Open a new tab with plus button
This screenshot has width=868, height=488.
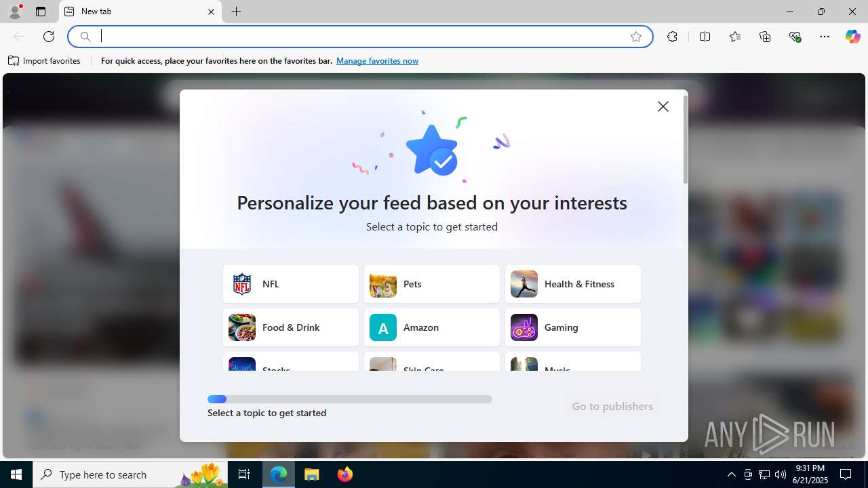pos(236,12)
